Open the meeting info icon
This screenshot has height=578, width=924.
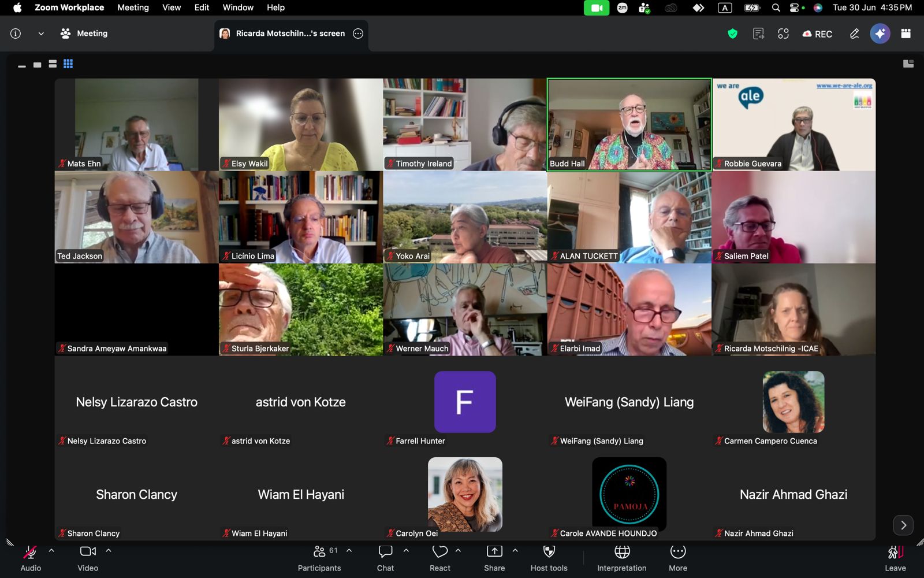click(16, 34)
